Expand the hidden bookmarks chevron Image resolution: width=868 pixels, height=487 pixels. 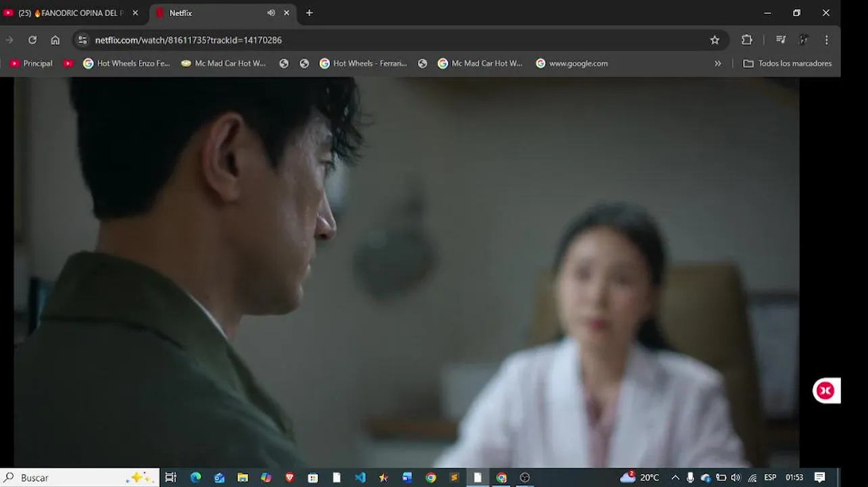click(718, 63)
